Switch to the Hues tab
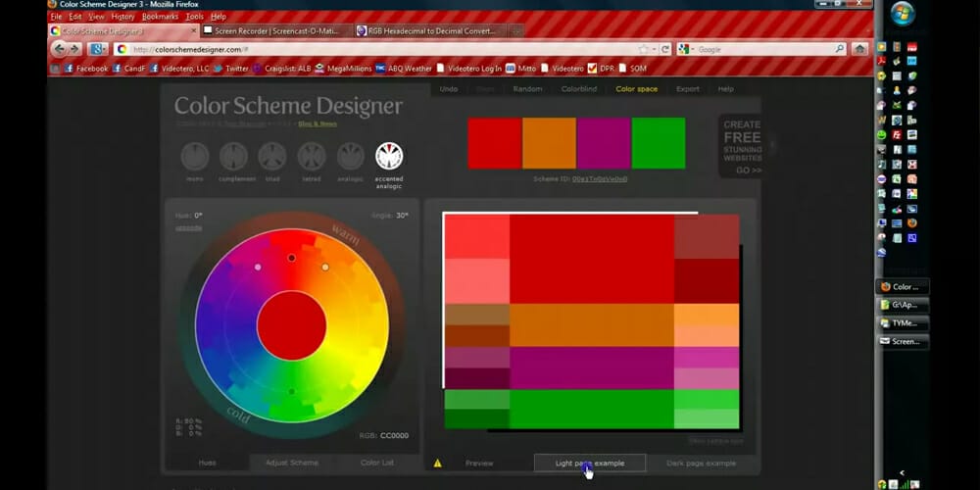Viewport: 980px width, 490px height. [x=207, y=464]
